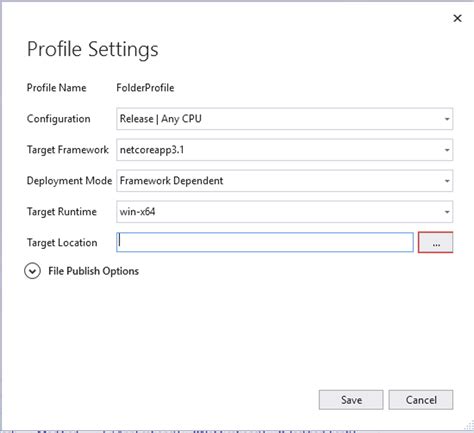Open the Deployment Mode dropdown

284,181
